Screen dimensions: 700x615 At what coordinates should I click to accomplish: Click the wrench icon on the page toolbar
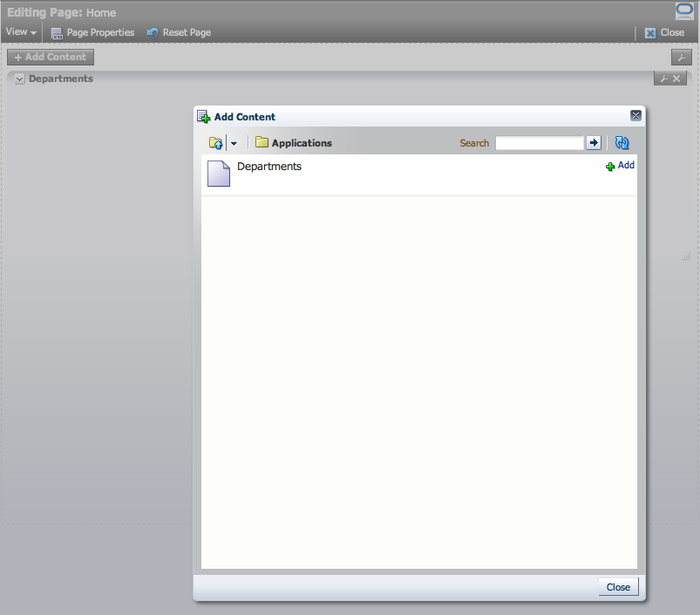(681, 56)
